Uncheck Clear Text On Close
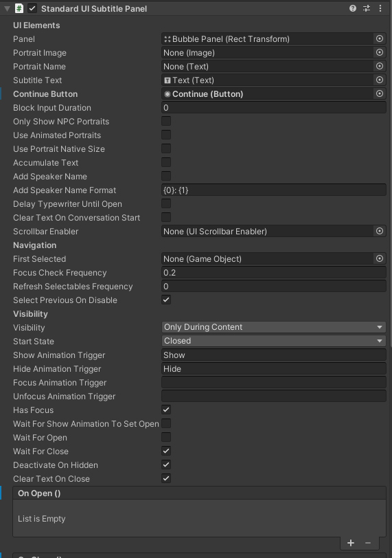The width and height of the screenshot is (392, 558). click(x=166, y=479)
